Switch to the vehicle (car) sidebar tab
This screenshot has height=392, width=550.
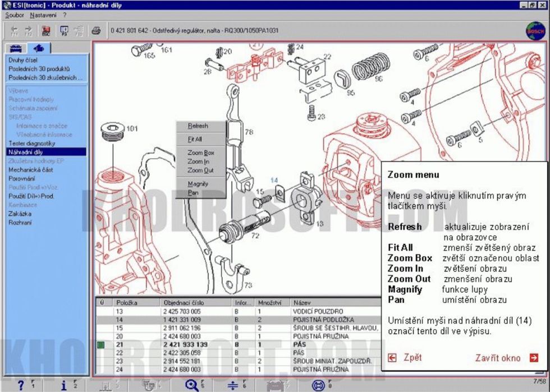click(16, 48)
